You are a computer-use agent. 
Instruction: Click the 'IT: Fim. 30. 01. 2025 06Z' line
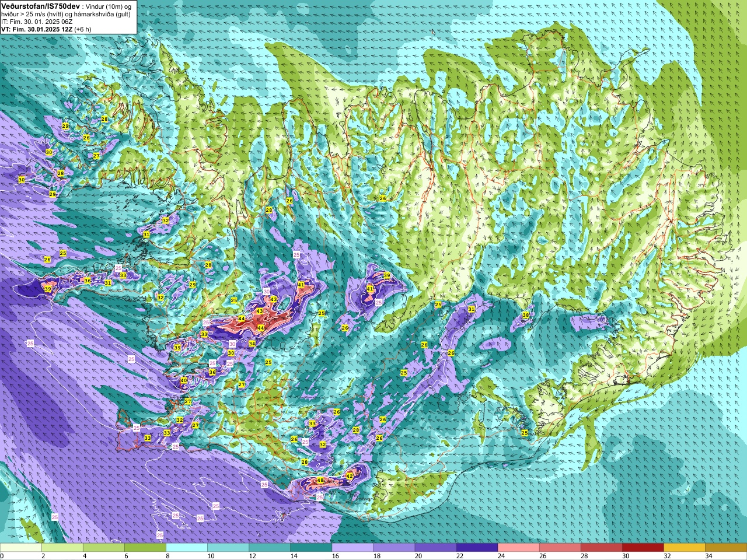click(37, 22)
